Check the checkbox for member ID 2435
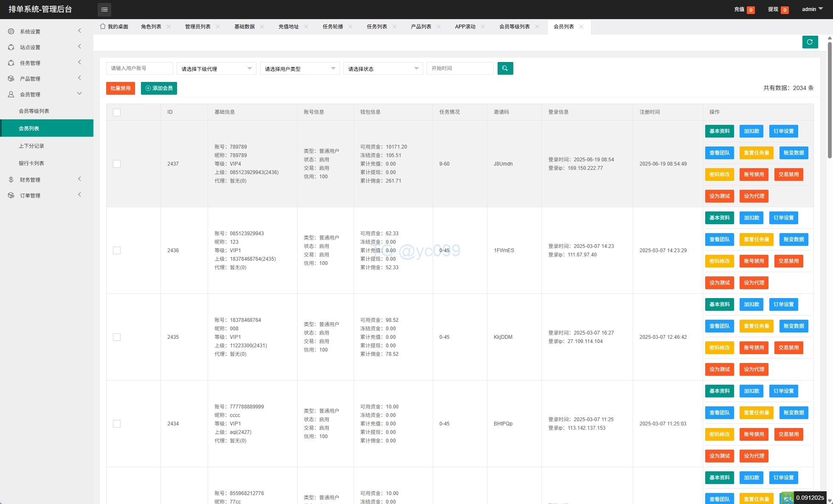The height and width of the screenshot is (504, 833). tap(117, 337)
